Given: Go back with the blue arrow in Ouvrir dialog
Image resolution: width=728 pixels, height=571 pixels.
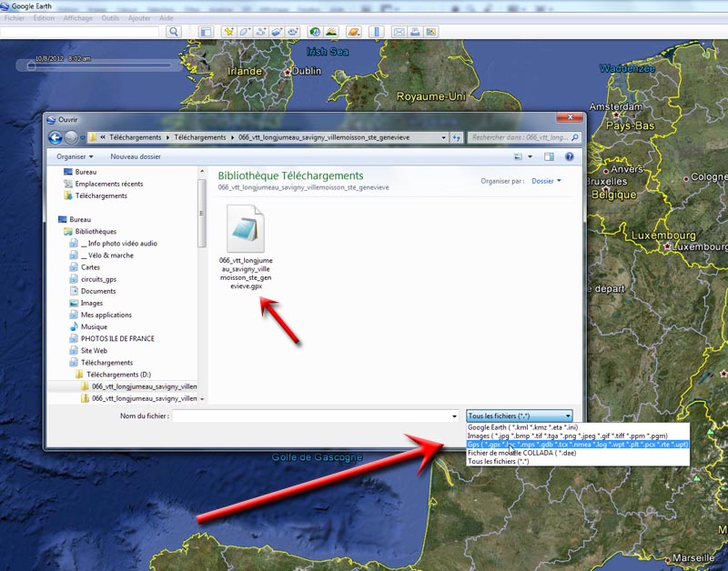Looking at the screenshot, I should click(x=56, y=137).
